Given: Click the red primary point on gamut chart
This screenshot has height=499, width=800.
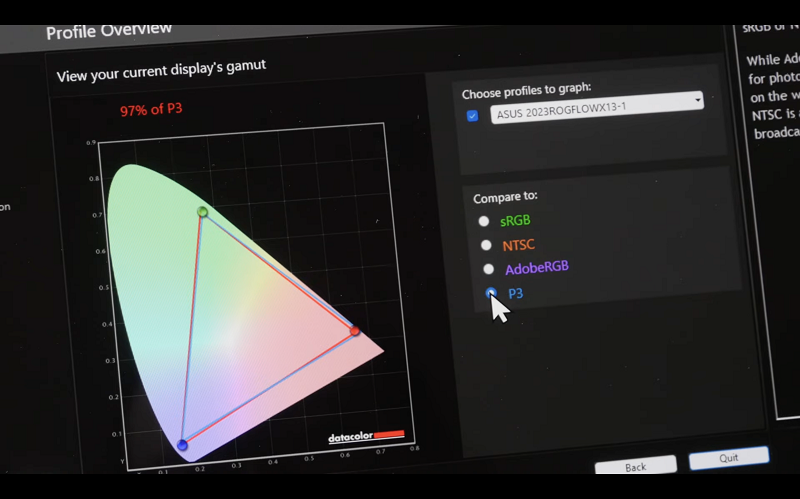Looking at the screenshot, I should [x=355, y=331].
